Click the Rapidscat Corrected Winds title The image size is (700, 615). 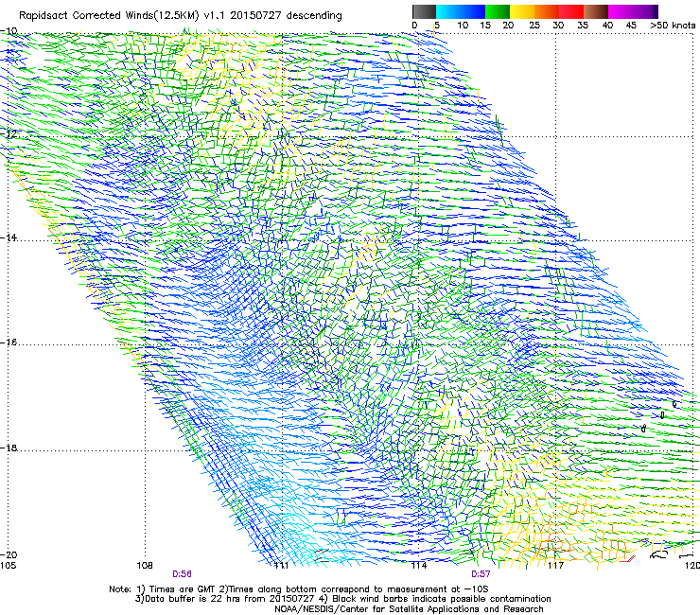181,16
